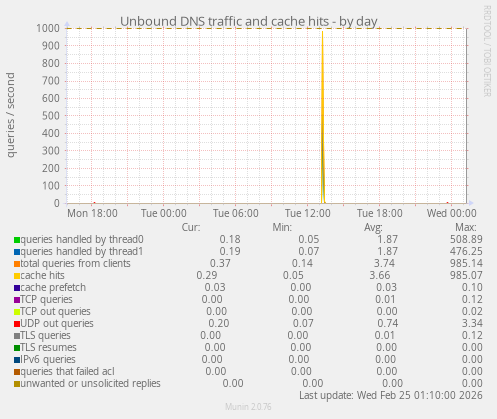Click the blue thread1 legend color square
The height and width of the screenshot is (419, 497).
pos(17,252)
